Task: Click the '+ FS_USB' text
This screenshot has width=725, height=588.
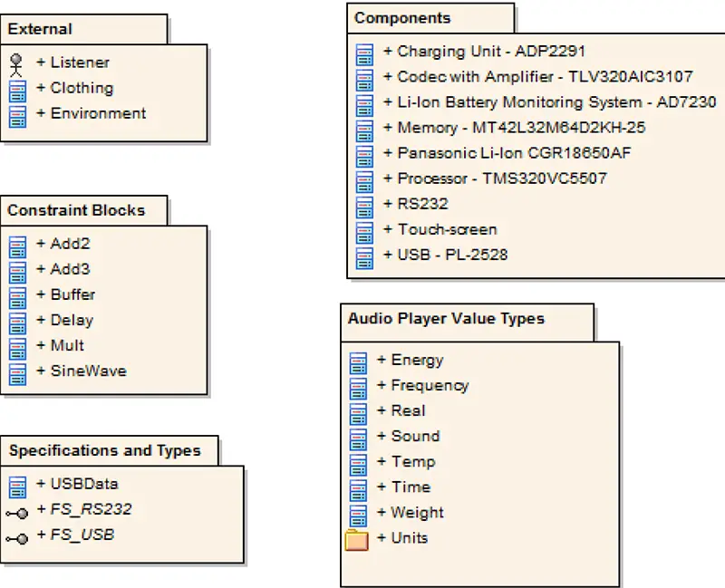Action: (76, 535)
